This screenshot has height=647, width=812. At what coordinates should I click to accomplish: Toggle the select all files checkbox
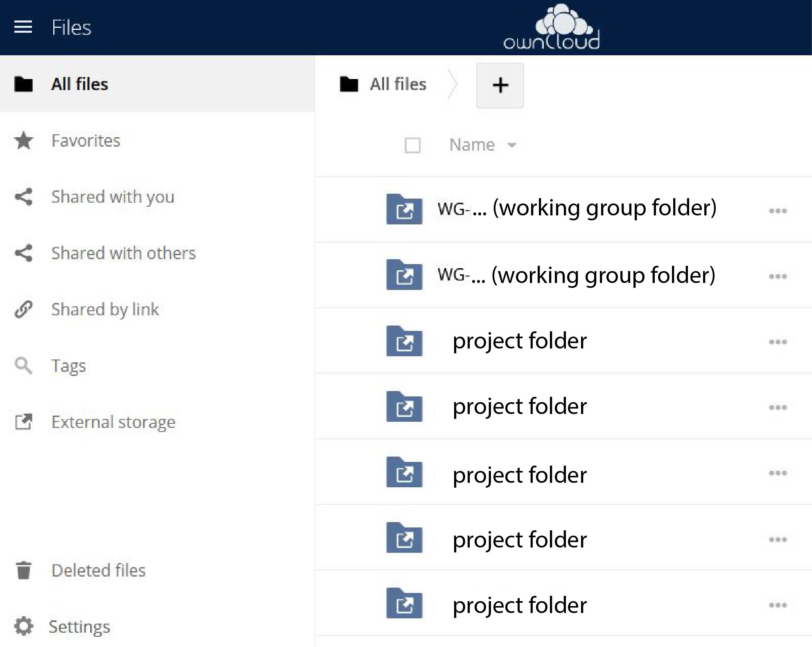tap(412, 145)
